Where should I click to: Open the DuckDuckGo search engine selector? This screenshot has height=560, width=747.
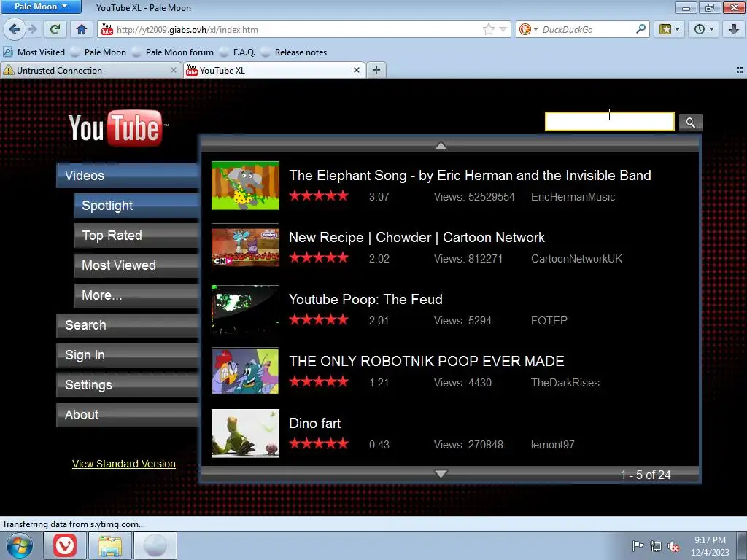point(528,29)
